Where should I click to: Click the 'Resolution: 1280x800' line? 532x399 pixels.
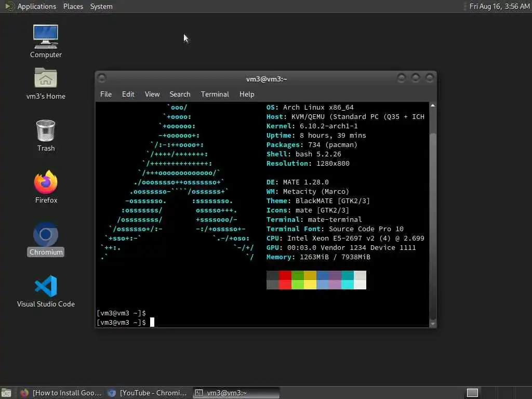(x=308, y=164)
